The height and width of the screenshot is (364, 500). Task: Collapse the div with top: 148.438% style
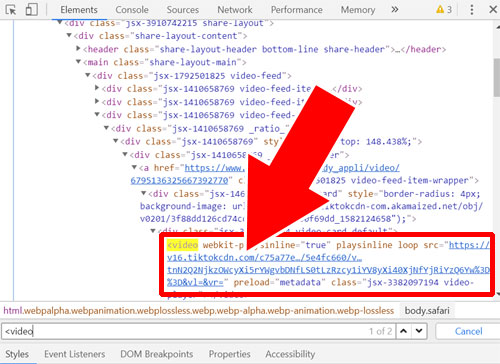(116, 141)
